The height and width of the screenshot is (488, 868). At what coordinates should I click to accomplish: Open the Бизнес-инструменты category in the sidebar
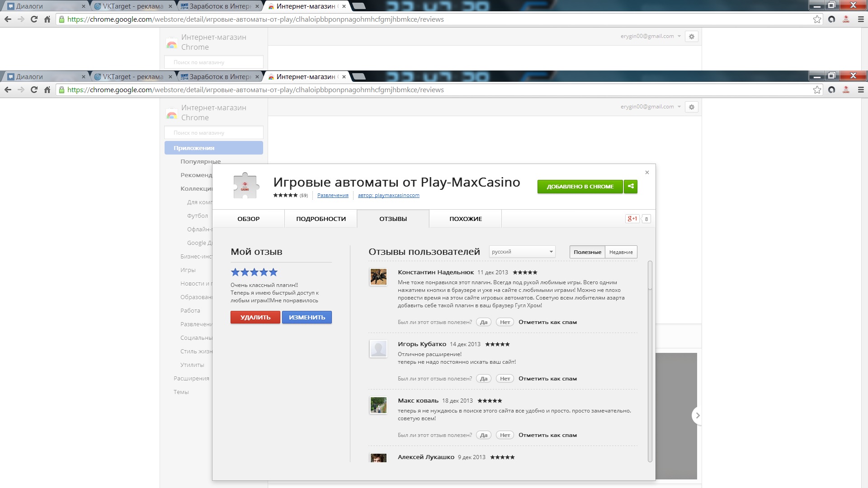(196, 256)
